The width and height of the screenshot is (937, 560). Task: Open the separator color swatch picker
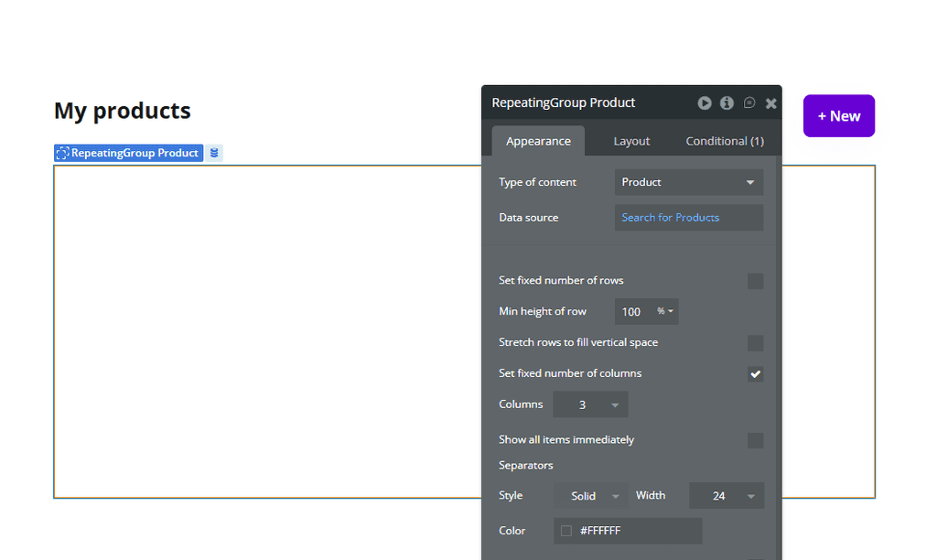(566, 531)
